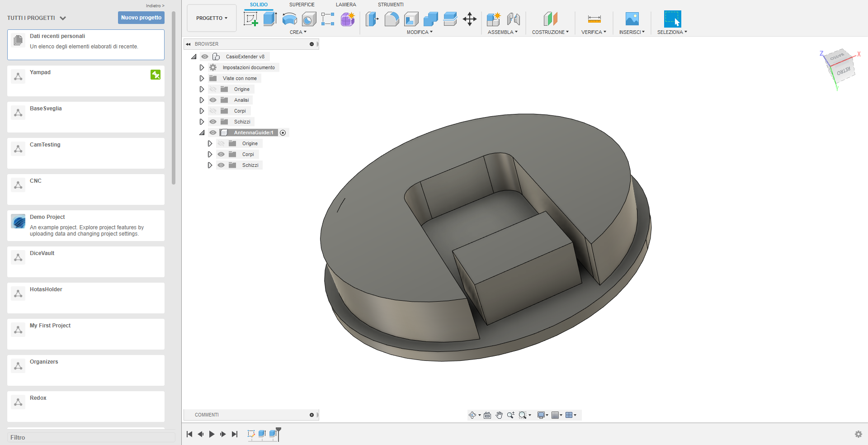
Task: Click the Extrude tool icon
Action: click(270, 19)
